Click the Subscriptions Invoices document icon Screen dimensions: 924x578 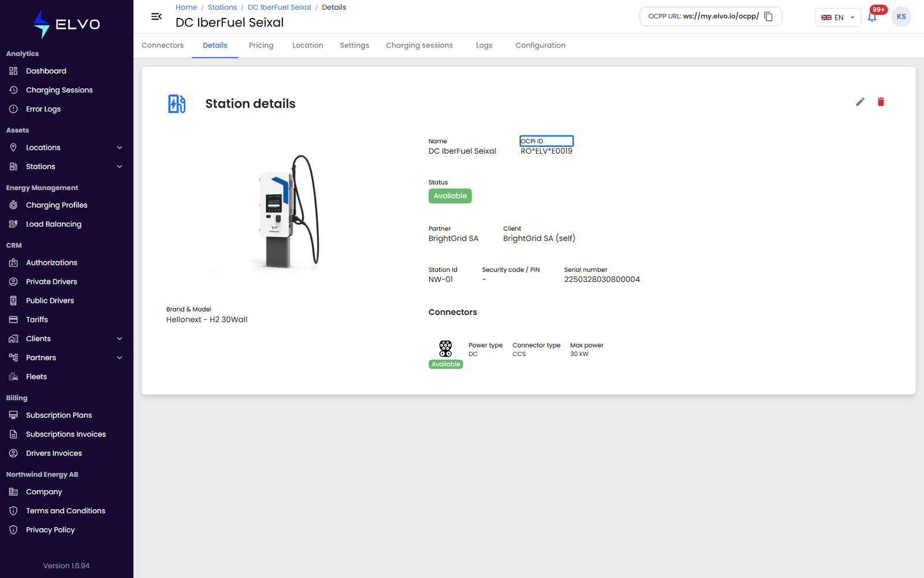13,434
